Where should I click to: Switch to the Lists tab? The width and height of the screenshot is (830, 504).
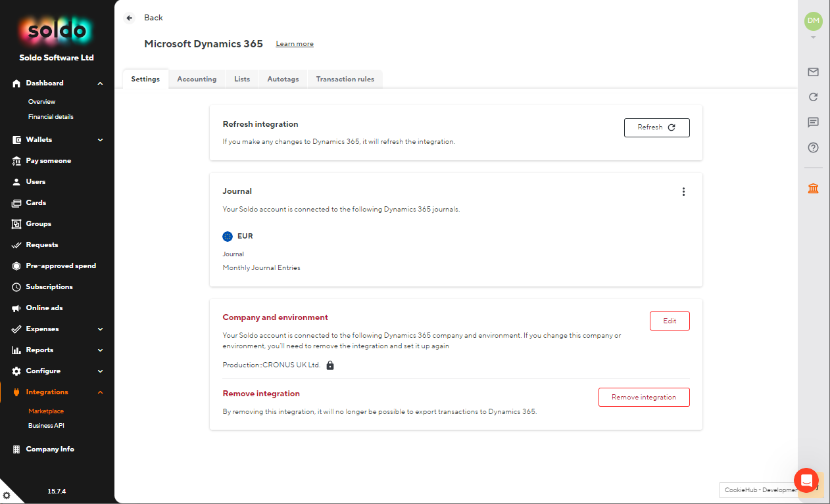[x=242, y=79]
